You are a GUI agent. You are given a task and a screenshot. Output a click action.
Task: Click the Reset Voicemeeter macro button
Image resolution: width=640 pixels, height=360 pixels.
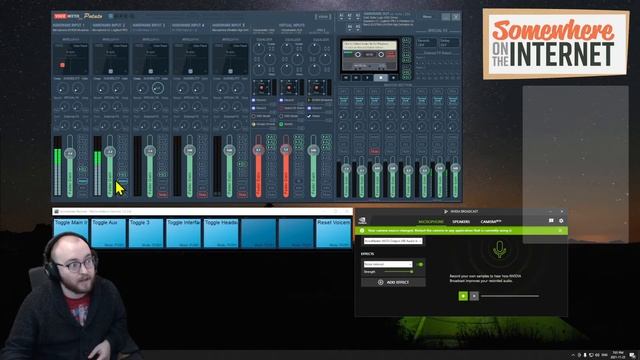[333, 233]
